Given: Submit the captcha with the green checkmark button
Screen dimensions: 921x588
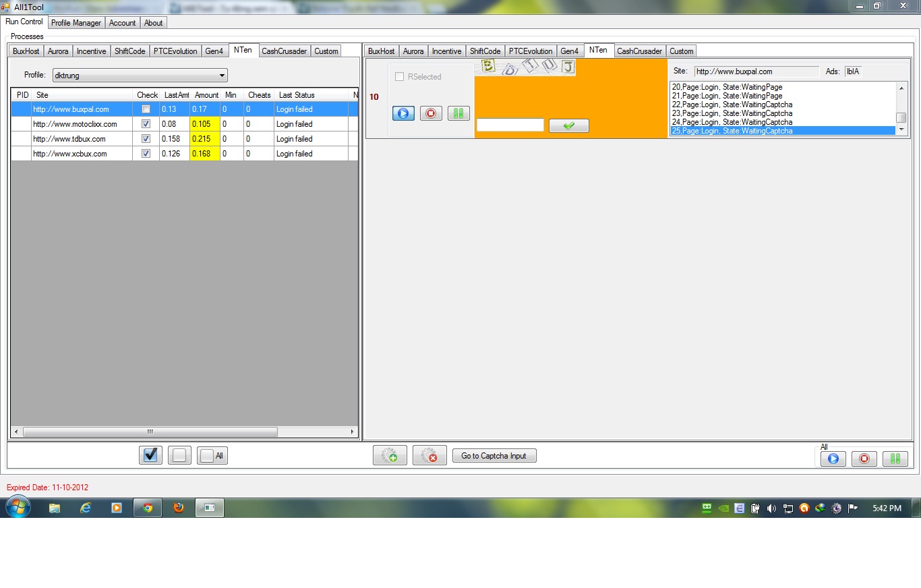Looking at the screenshot, I should click(568, 125).
